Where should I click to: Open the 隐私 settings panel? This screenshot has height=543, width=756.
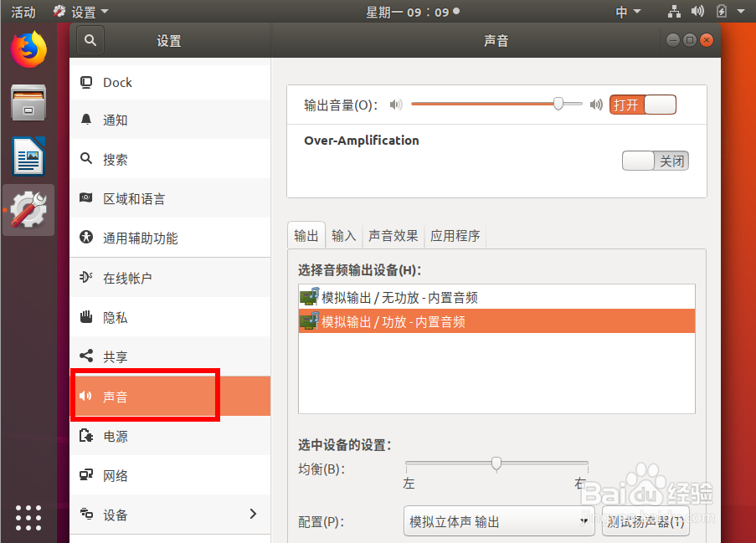click(170, 317)
